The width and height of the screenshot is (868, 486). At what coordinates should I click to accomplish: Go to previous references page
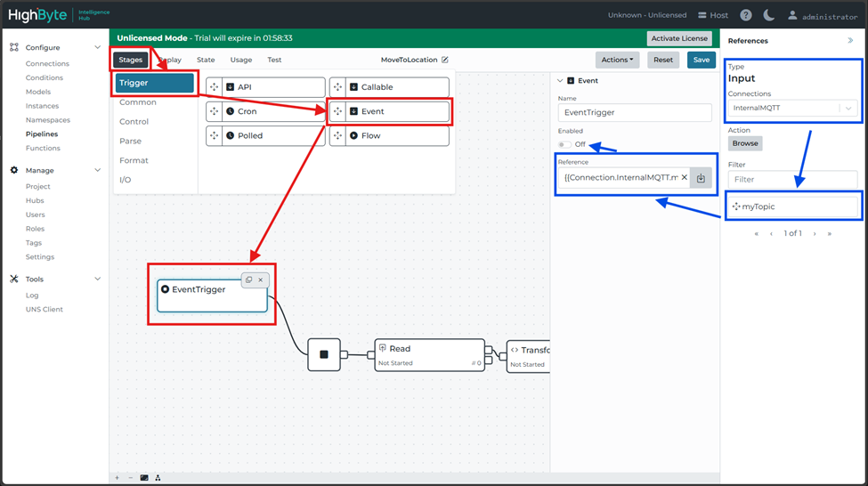tap(771, 233)
